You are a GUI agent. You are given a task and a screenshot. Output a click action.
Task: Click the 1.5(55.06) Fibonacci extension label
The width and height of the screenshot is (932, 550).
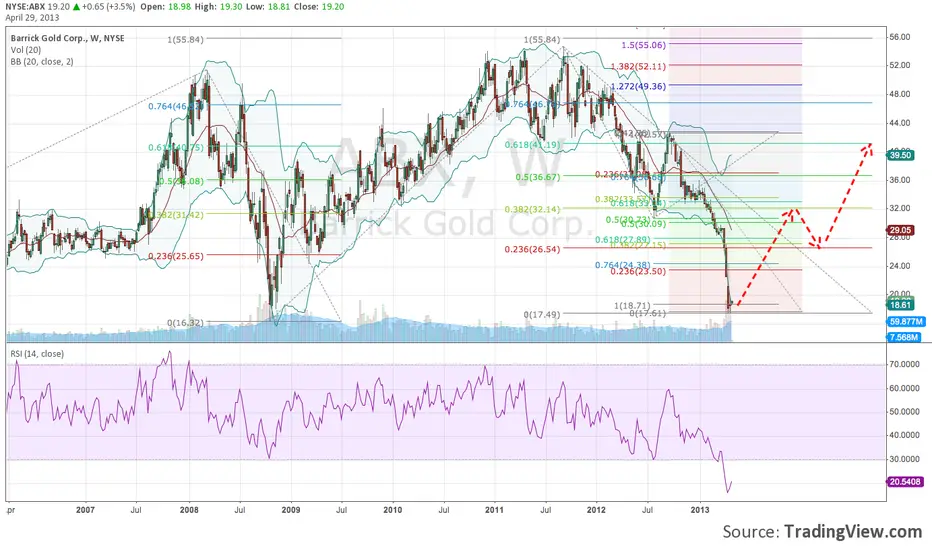[x=644, y=45]
